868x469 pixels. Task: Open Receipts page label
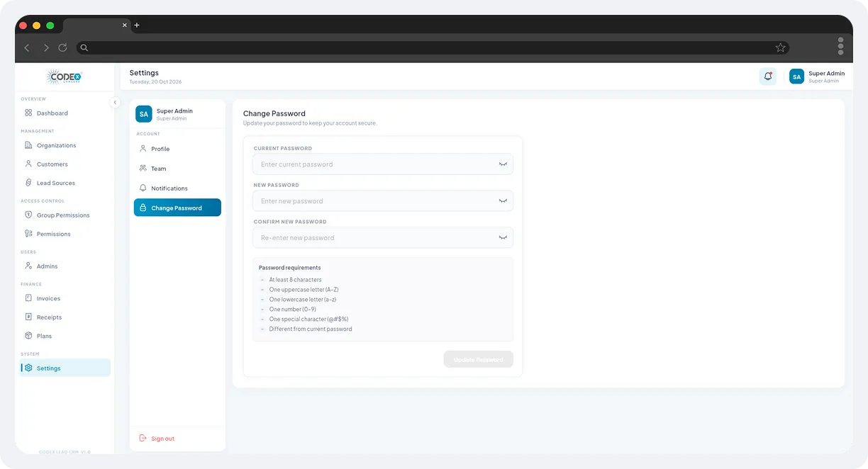(x=50, y=317)
